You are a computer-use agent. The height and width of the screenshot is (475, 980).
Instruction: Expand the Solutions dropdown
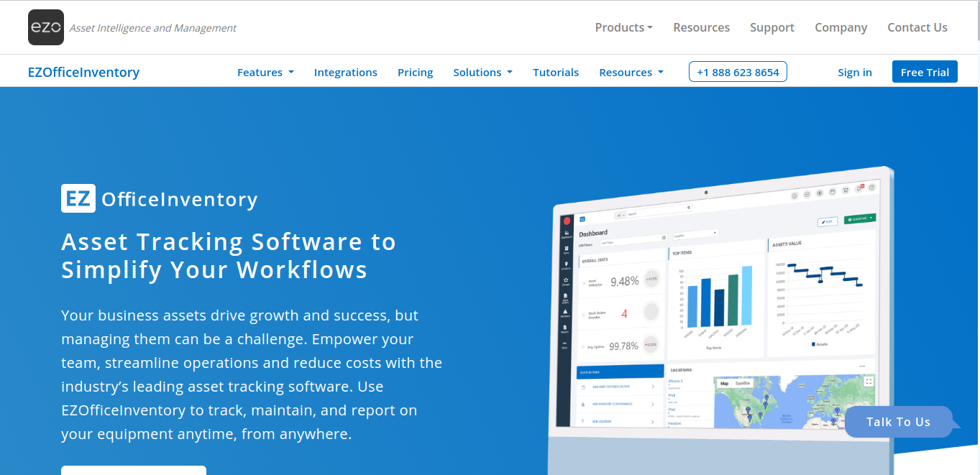coord(482,72)
